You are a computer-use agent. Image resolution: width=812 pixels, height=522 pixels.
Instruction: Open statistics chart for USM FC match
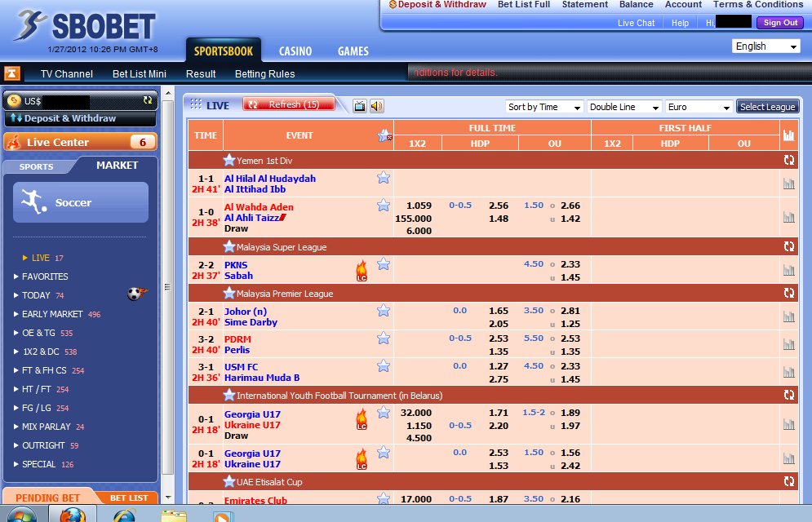(x=788, y=372)
